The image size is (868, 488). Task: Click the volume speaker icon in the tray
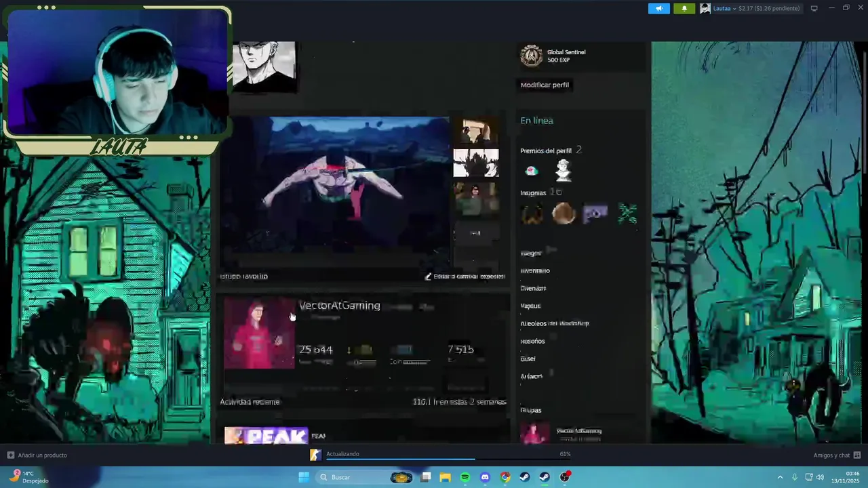(820, 477)
